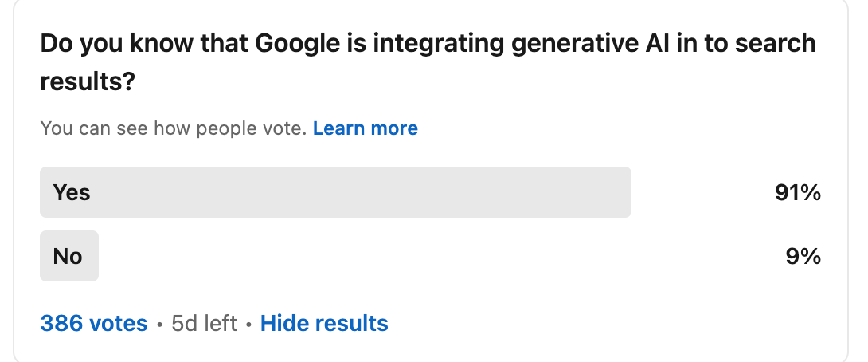
Task: Click the "5d left" remaining time text
Action: [204, 323]
